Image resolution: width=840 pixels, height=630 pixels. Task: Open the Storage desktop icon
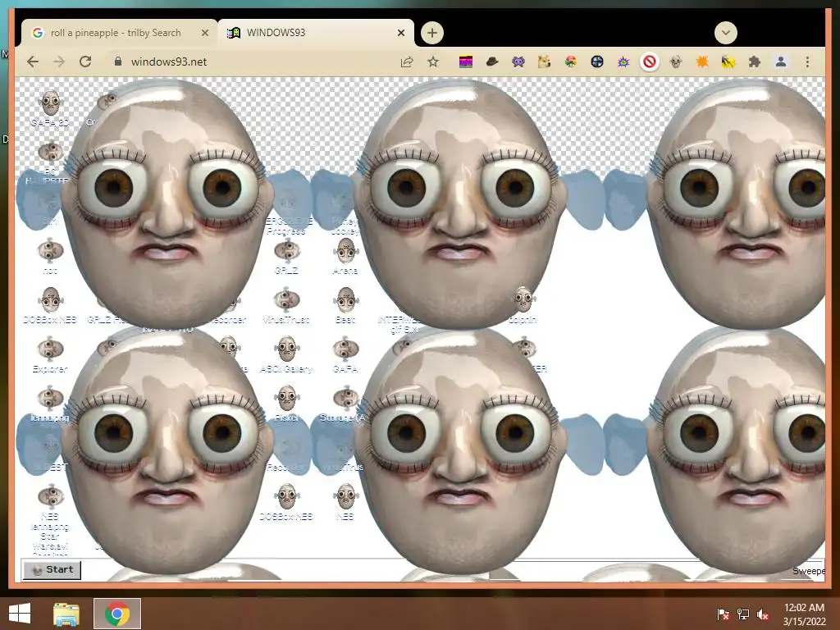(343, 404)
